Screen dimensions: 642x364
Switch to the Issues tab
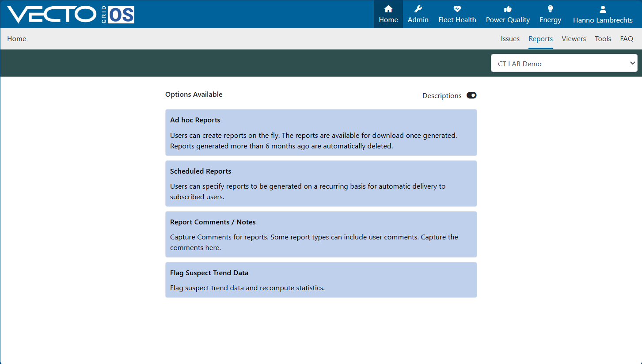tap(510, 39)
